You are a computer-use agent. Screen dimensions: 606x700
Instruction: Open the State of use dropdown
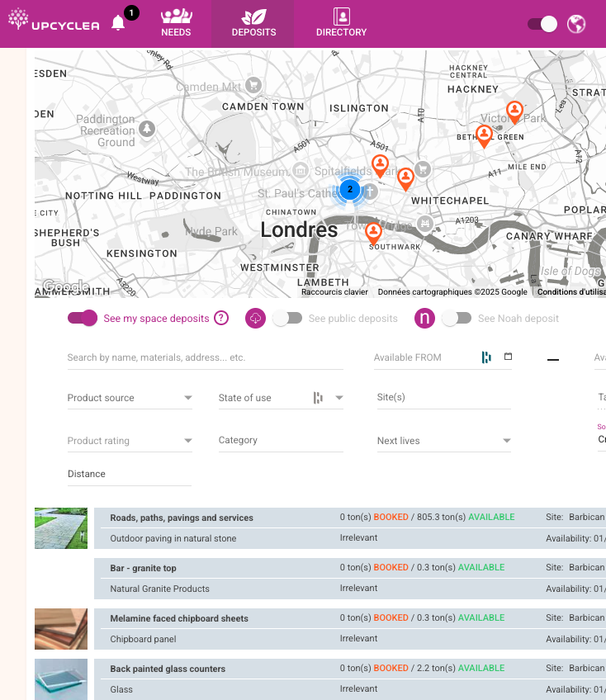pyautogui.click(x=281, y=398)
